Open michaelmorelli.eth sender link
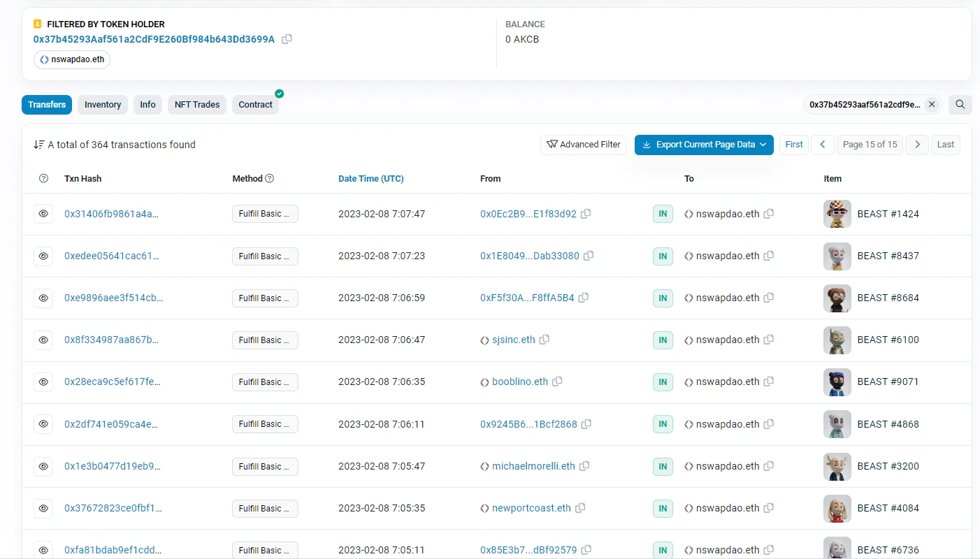 point(533,466)
